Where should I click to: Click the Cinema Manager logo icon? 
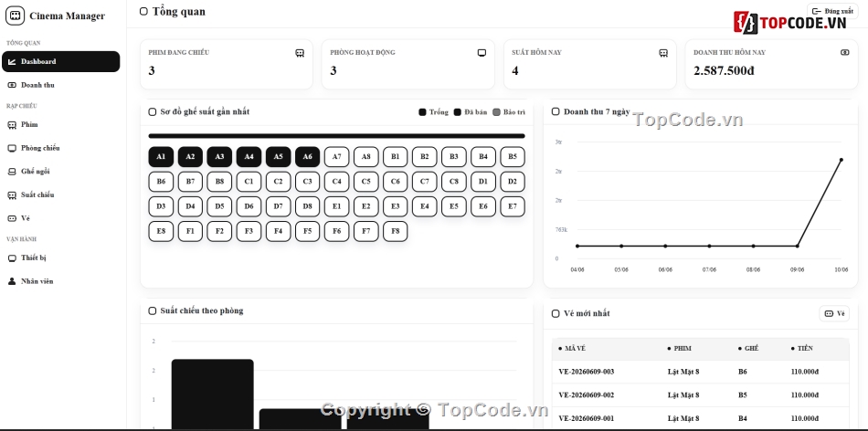[x=15, y=16]
